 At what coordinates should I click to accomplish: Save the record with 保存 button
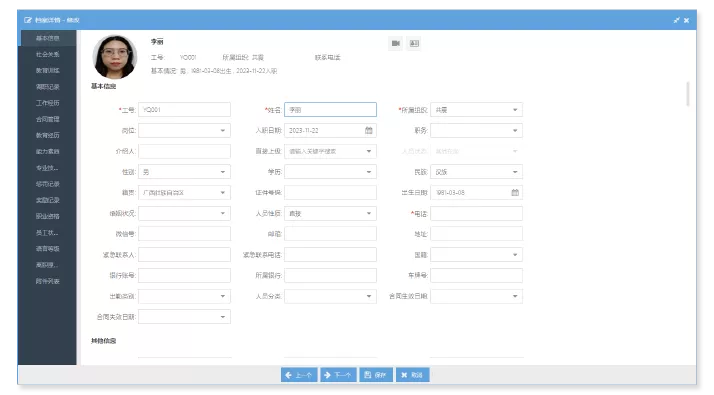coord(376,375)
